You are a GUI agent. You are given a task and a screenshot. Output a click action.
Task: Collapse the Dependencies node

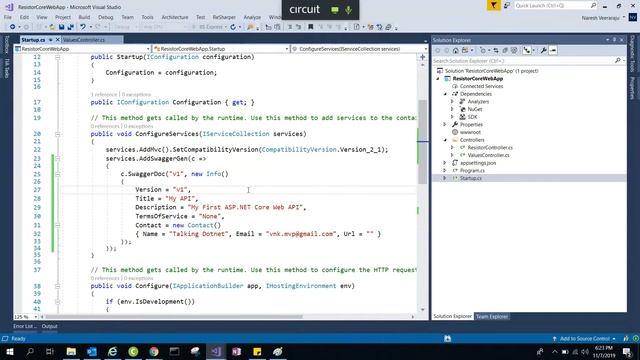pyautogui.click(x=445, y=94)
